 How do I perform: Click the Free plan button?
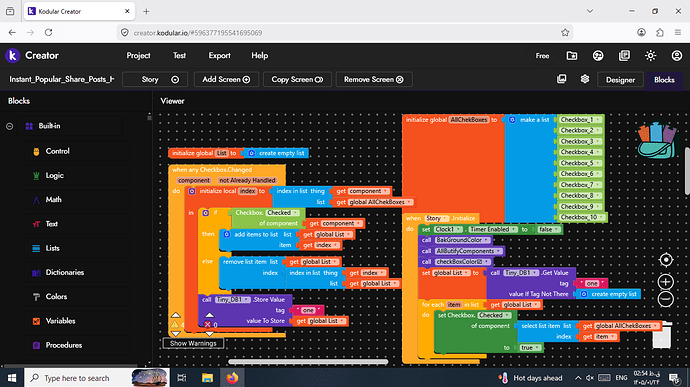click(x=542, y=55)
